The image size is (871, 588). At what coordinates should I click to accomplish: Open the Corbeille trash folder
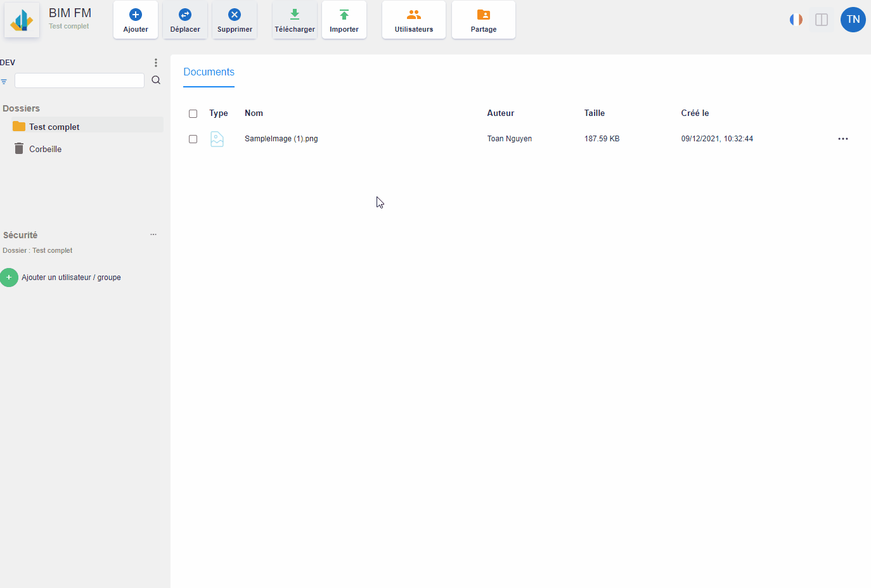(x=45, y=149)
